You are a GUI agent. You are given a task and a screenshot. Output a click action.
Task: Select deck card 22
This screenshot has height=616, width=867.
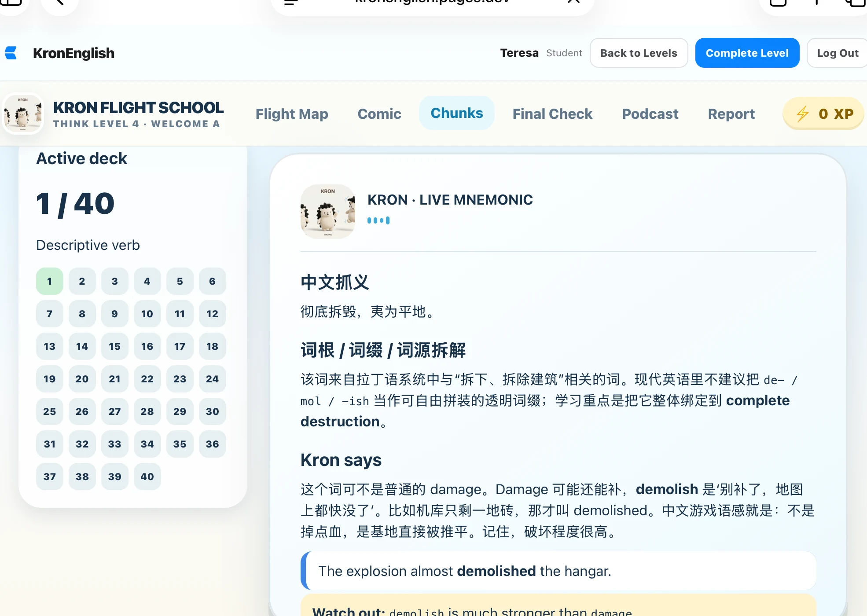(x=147, y=379)
